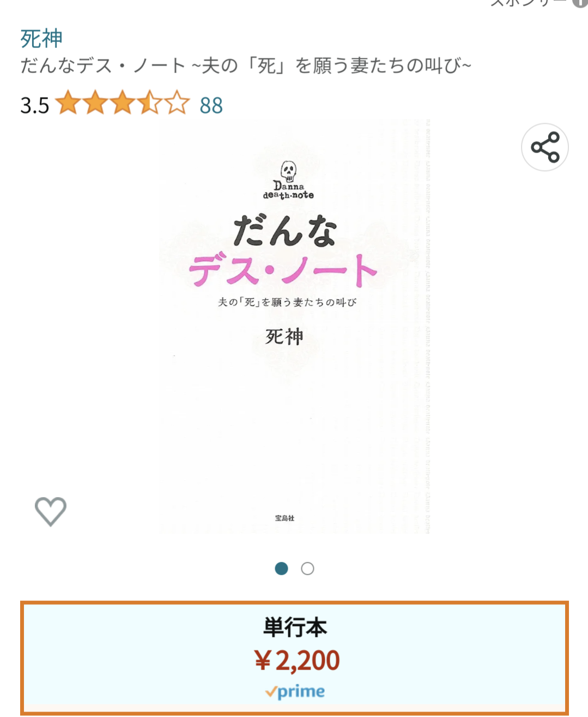Click the 3.5 rating number
588x717 pixels.
click(35, 105)
